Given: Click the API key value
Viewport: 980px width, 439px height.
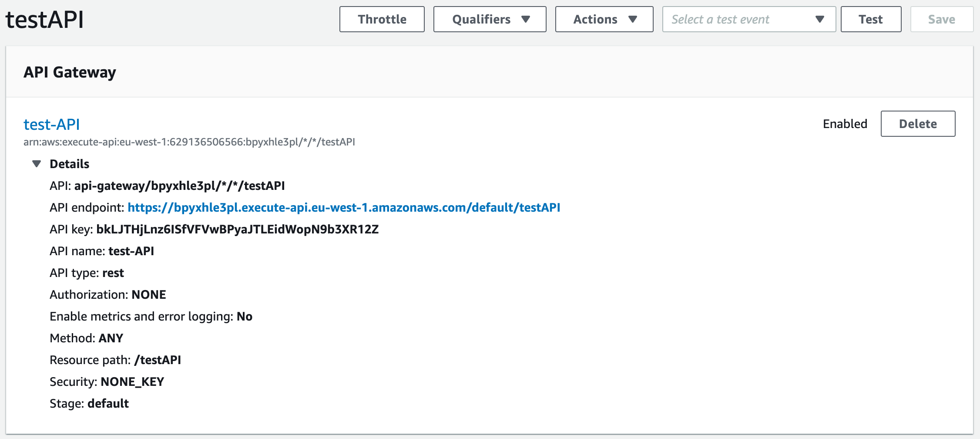Looking at the screenshot, I should click(x=238, y=229).
